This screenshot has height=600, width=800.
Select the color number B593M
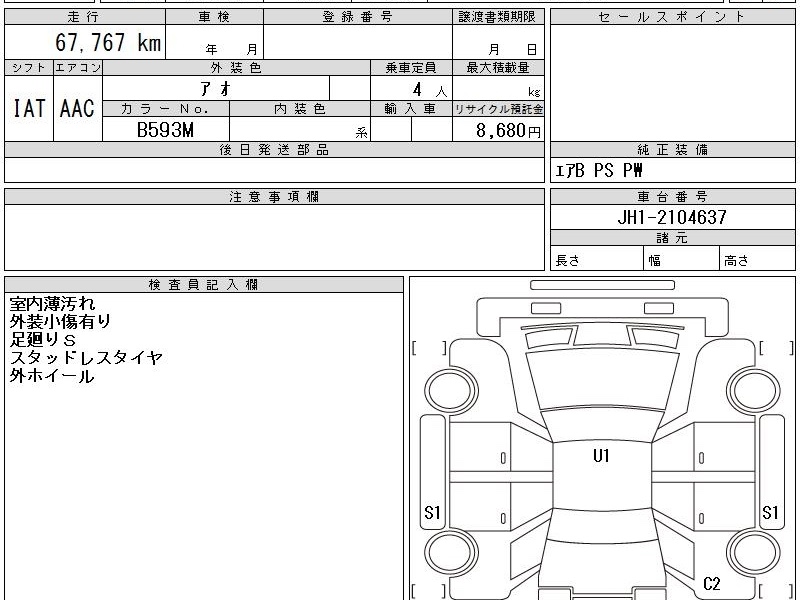165,130
